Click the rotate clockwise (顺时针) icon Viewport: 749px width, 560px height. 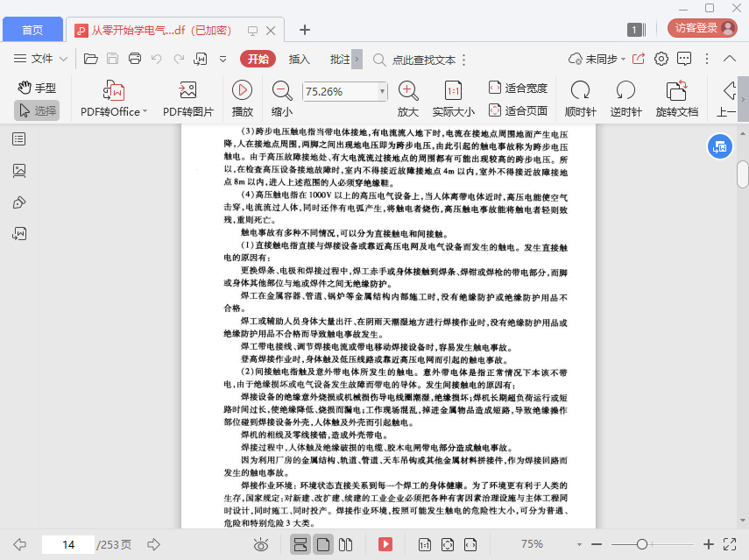tap(580, 91)
